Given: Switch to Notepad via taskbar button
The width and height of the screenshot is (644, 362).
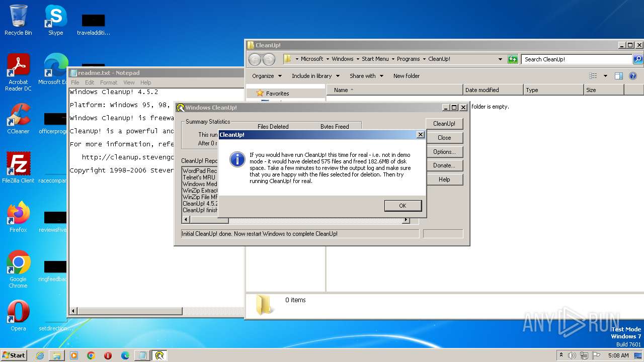Looking at the screenshot, I should 142,355.
